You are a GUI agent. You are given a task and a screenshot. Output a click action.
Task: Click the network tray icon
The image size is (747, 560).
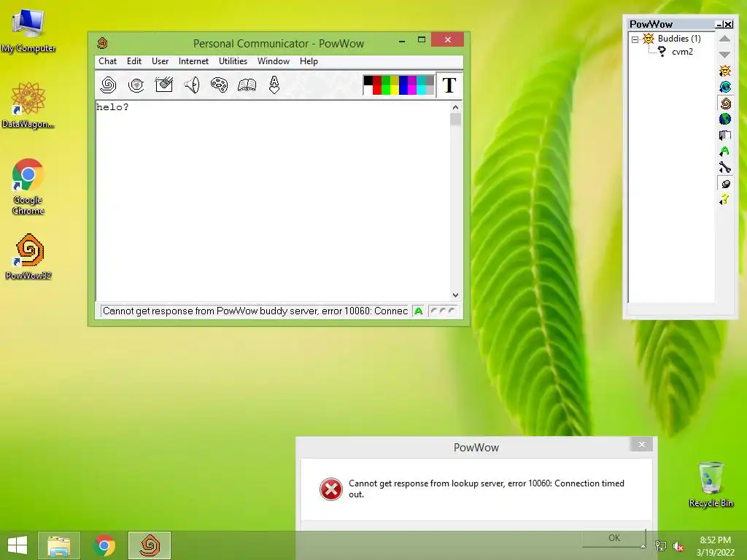pyautogui.click(x=660, y=546)
